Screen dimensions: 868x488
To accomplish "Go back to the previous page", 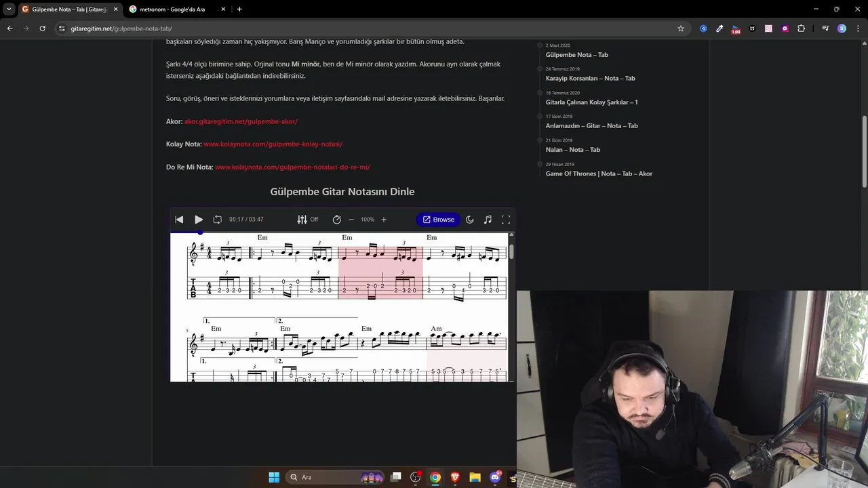I will (9, 28).
